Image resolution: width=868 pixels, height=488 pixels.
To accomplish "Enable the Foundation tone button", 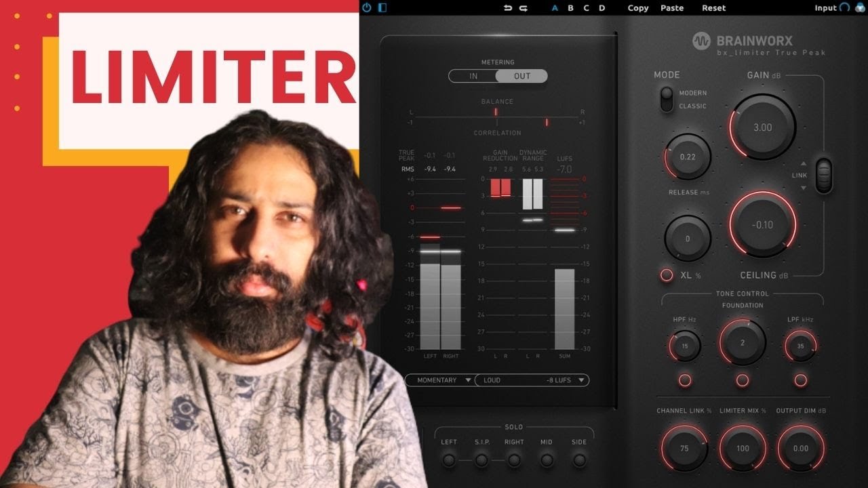I will coord(743,380).
